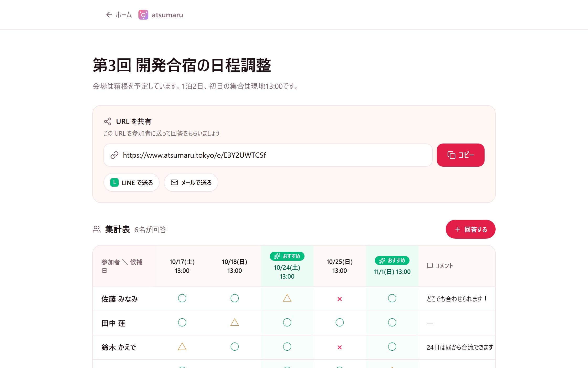This screenshot has width=588, height=368.
Task: Click the envelope mail icon
Action: [174, 182]
